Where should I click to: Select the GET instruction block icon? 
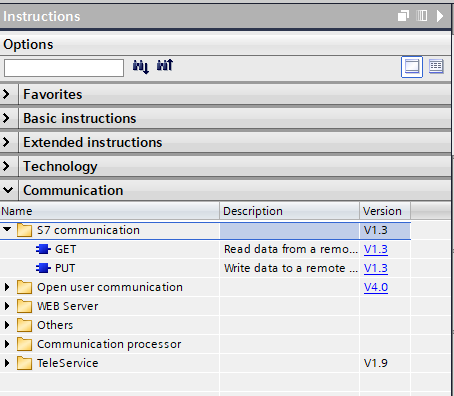pos(43,249)
